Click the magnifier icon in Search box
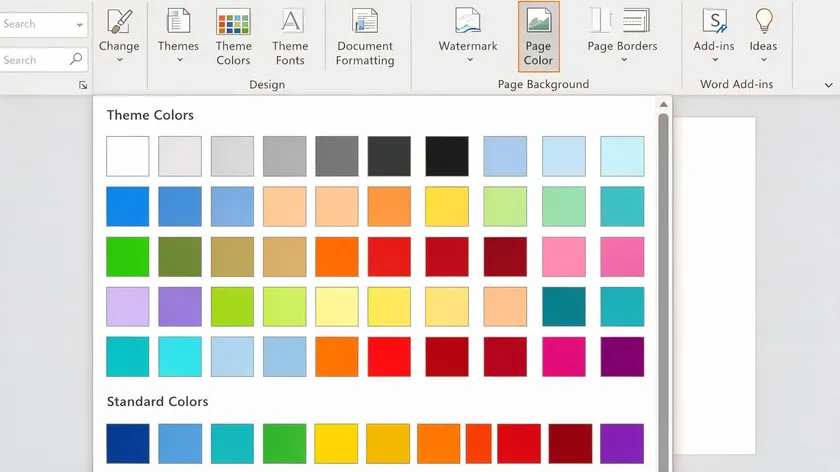The width and height of the screenshot is (840, 472). (x=76, y=59)
